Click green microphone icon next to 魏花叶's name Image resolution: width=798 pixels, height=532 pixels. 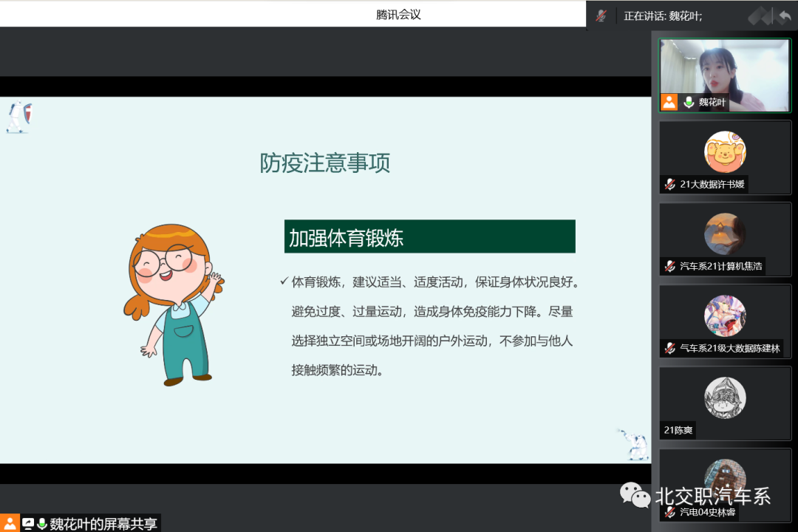(689, 103)
